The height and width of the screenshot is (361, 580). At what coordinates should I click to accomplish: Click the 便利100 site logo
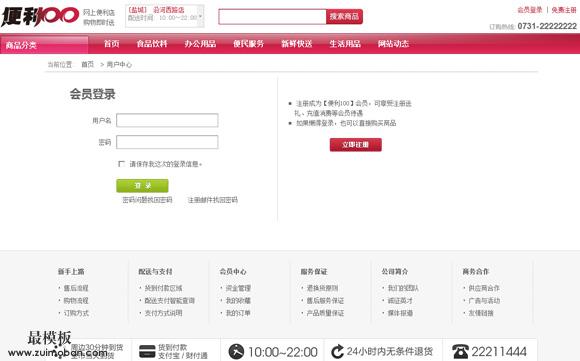click(x=40, y=16)
